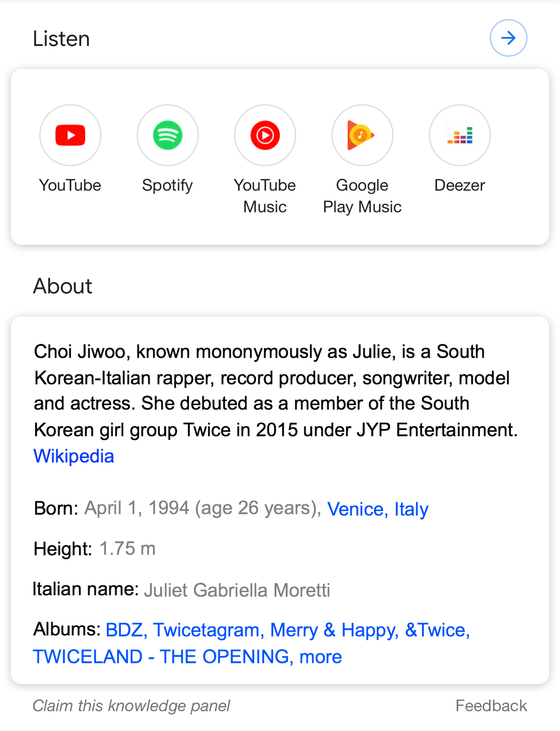The image size is (560, 731).
Task: Click Claim this knowledge panel
Action: [131, 705]
